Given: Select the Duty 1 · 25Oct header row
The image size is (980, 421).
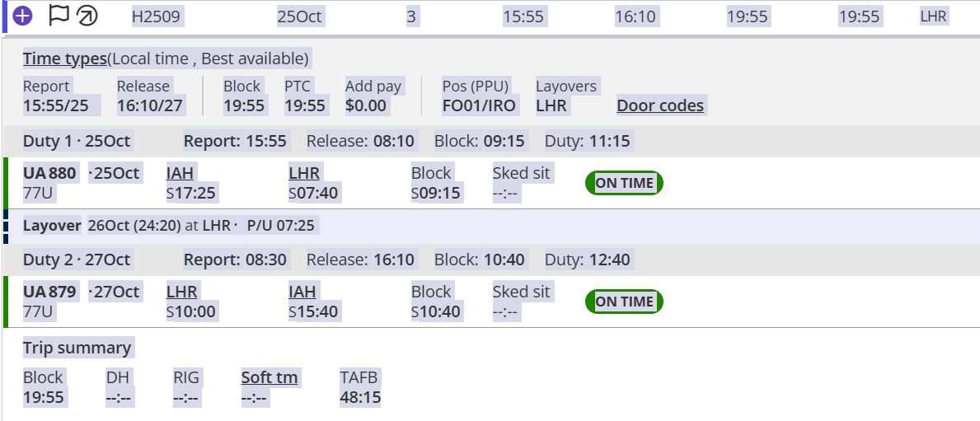Looking at the screenshot, I should coord(491,141).
